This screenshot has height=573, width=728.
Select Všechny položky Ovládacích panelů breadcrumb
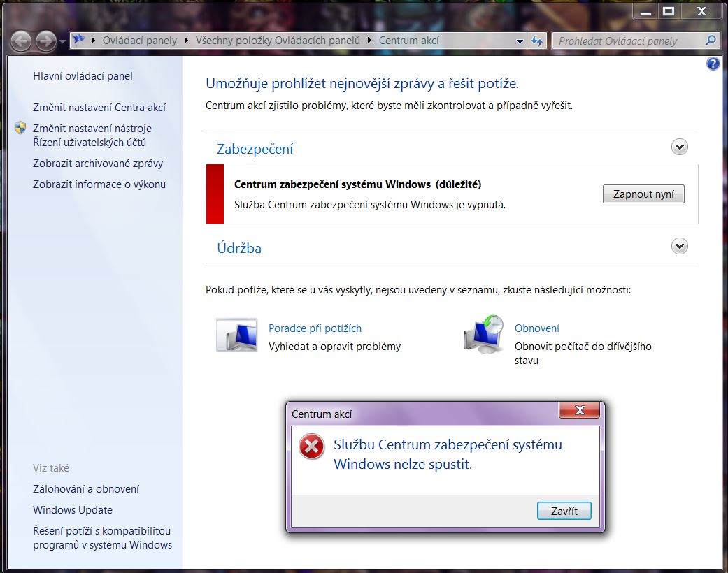coord(278,41)
